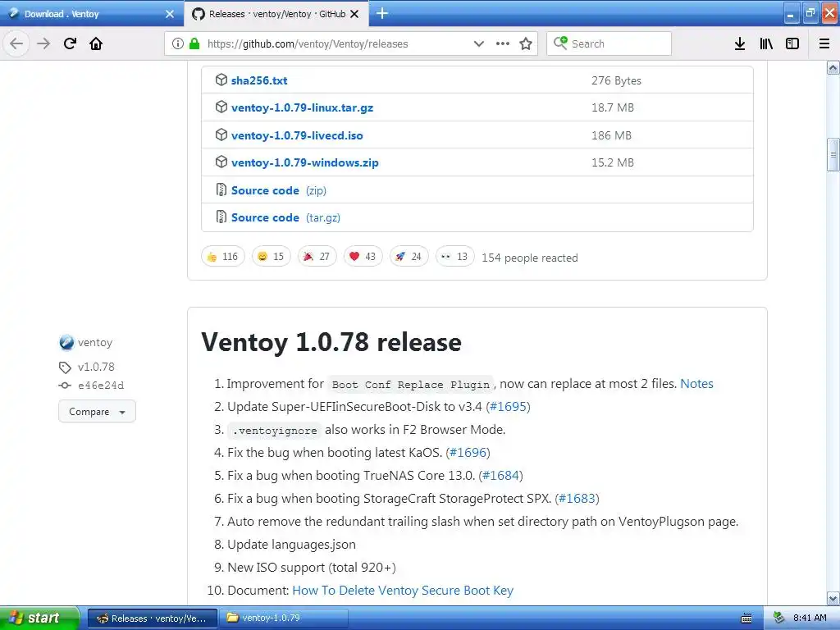Open issue #1683 link
This screenshot has width=840, height=630.
click(x=577, y=499)
